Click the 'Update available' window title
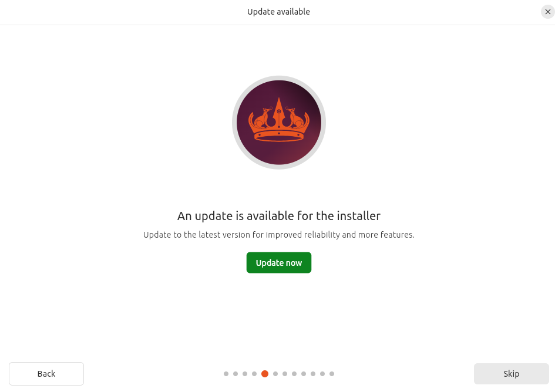Viewport: 555px width, 392px height. [278, 12]
